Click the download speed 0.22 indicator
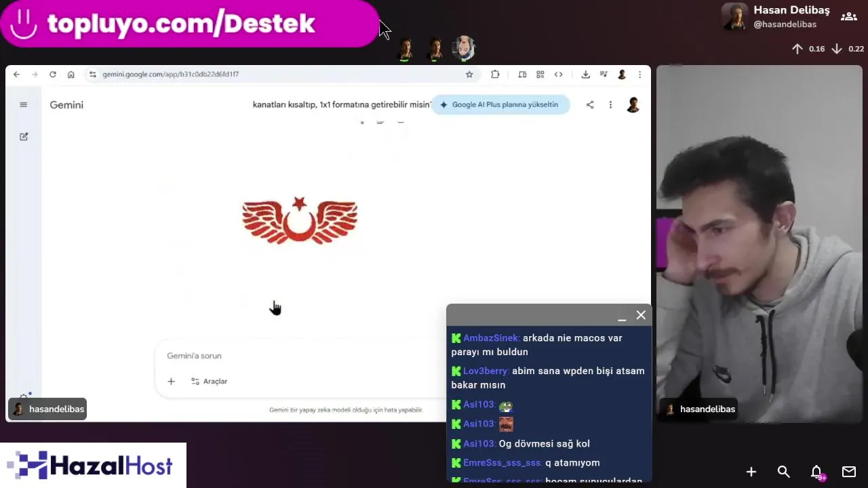The image size is (868, 488). (848, 49)
